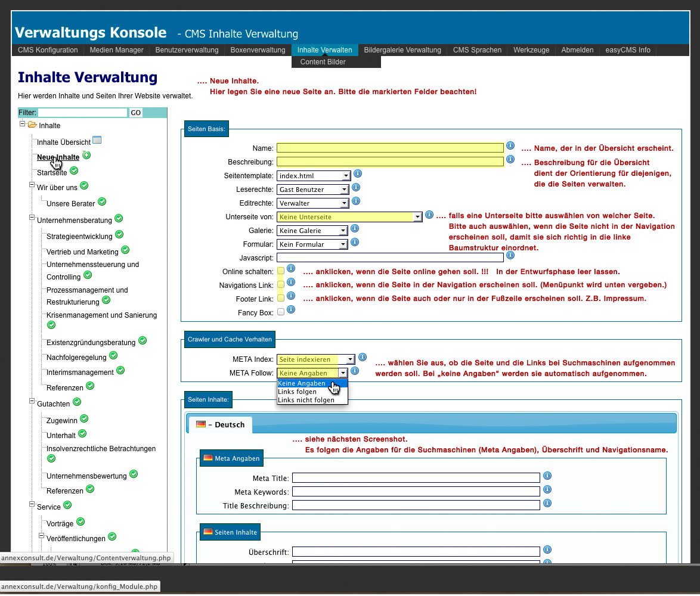Switch to the Deutsch language tab
The width and height of the screenshot is (700, 596).
(x=221, y=425)
